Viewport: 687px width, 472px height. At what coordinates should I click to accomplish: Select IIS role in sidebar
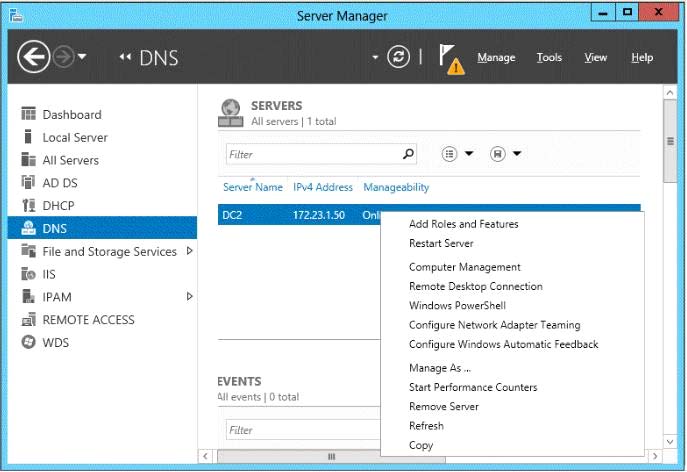(x=51, y=274)
